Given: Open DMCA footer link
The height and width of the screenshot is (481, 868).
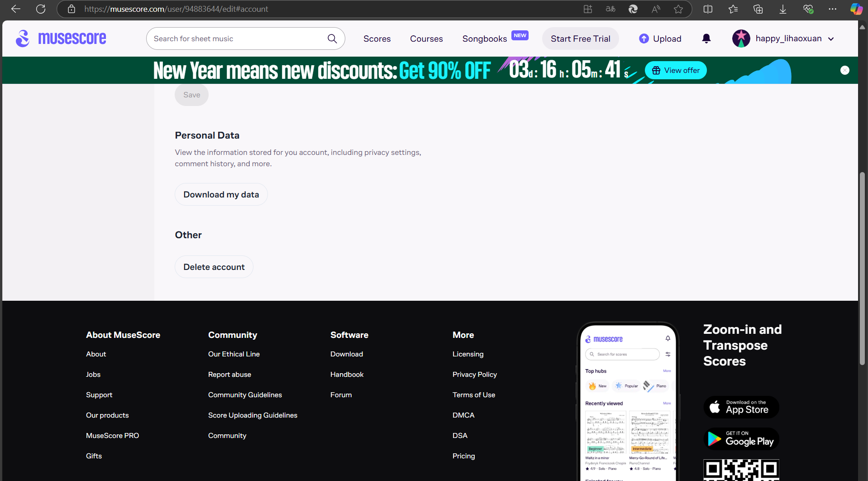Looking at the screenshot, I should [x=463, y=415].
